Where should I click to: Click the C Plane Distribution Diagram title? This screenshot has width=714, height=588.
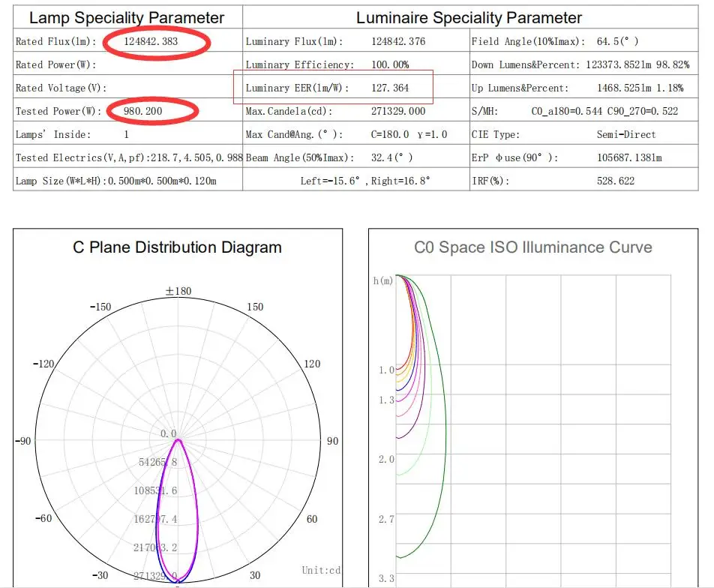click(x=177, y=247)
